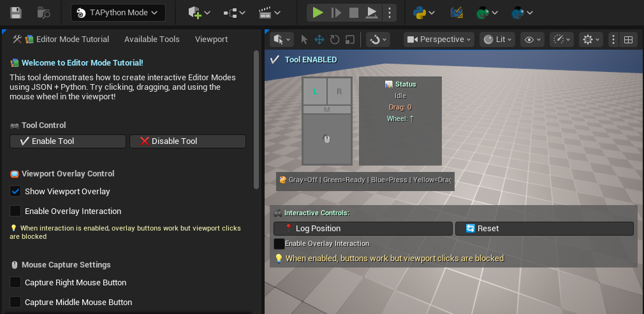Select the Translate move gizmo tool

319,39
